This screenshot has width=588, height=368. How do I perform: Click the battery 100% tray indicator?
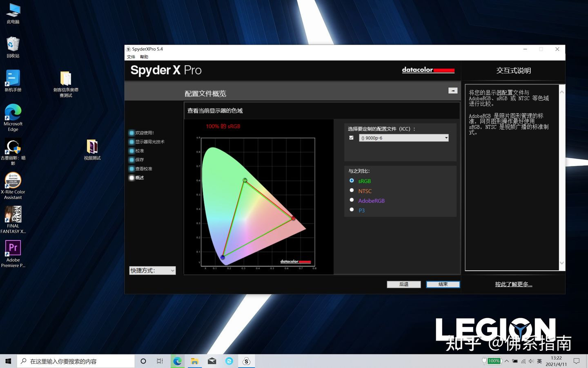(492, 361)
